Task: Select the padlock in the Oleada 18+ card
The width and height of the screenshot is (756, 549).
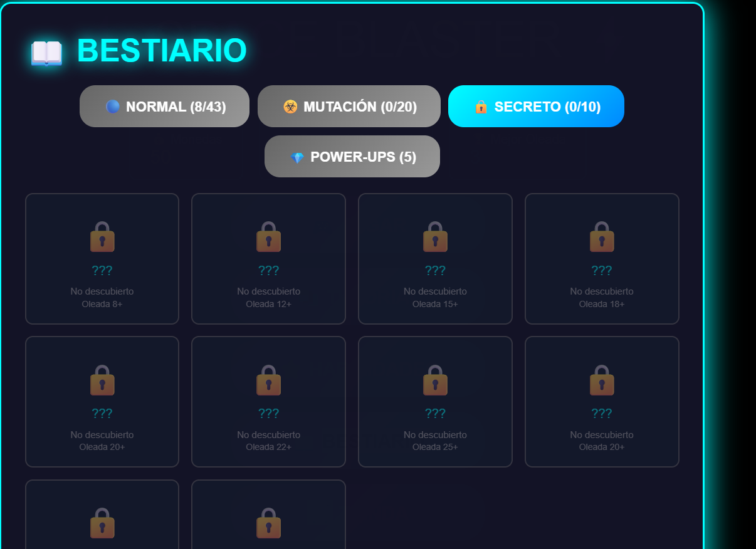Action: 602,236
